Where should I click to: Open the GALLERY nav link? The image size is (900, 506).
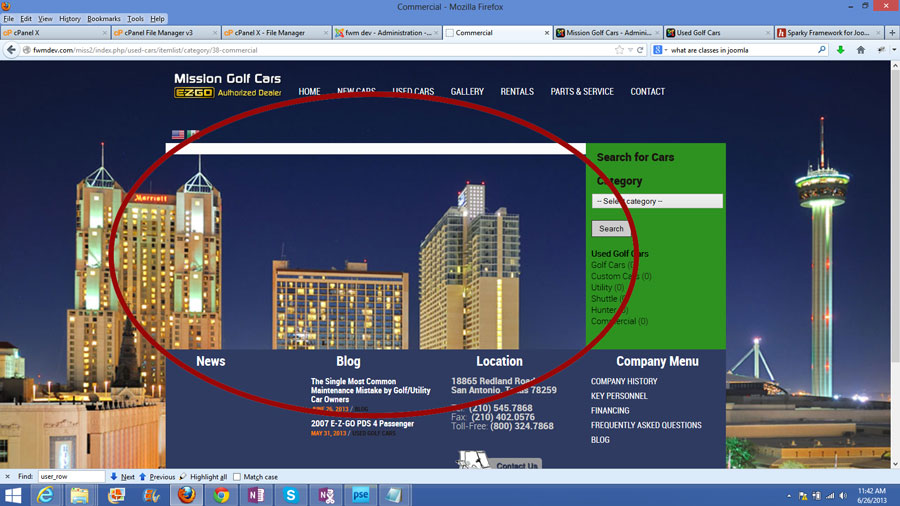pyautogui.click(x=467, y=91)
